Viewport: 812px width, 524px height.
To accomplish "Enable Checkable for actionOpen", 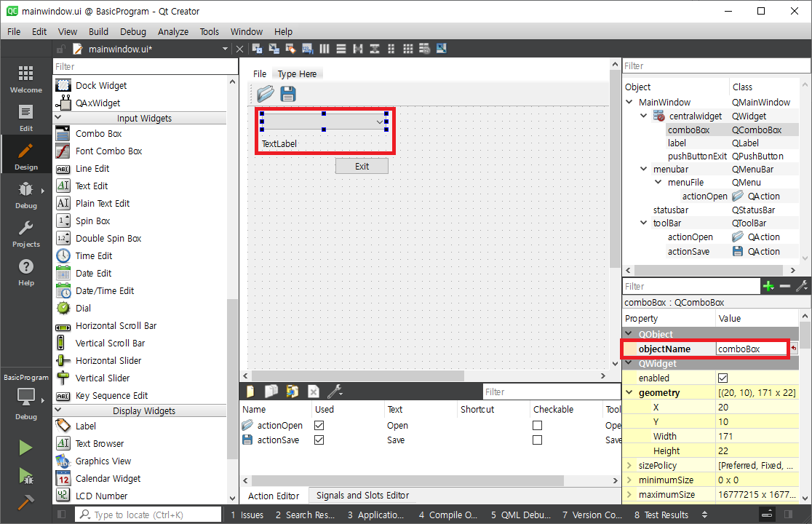I will tap(538, 425).
